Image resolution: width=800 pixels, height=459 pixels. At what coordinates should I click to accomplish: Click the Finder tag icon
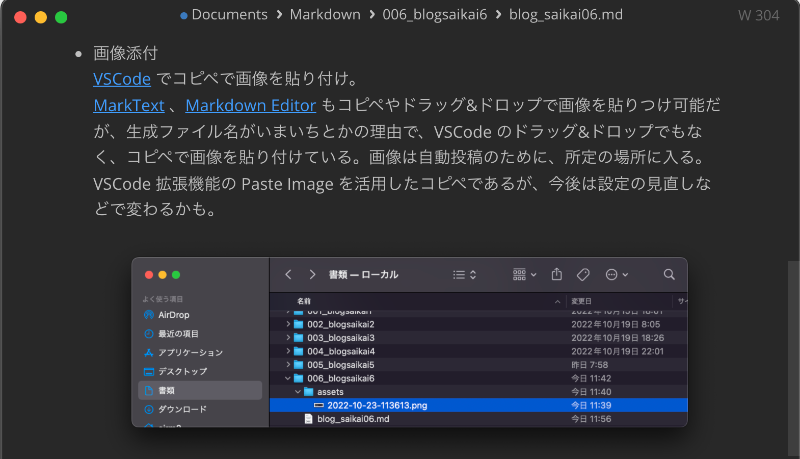(584, 274)
